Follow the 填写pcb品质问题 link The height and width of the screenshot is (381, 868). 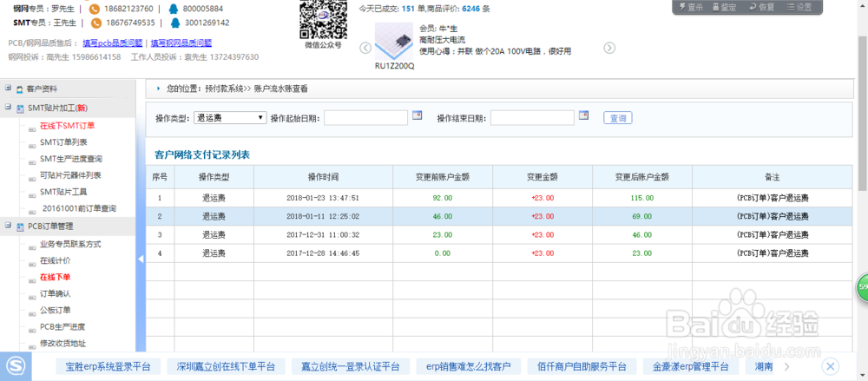pyautogui.click(x=113, y=43)
